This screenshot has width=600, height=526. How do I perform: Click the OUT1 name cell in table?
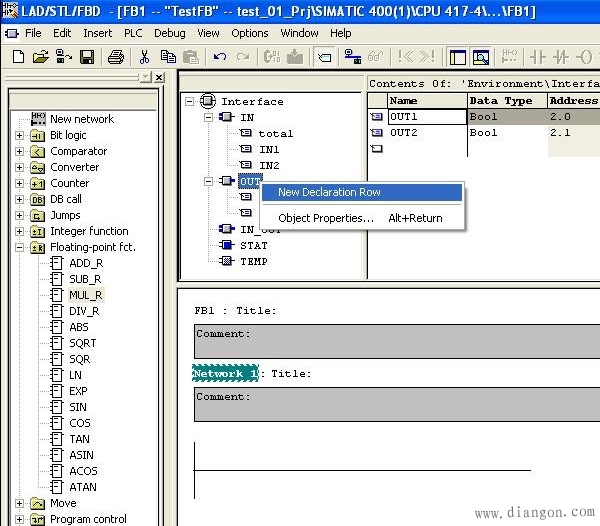click(426, 117)
